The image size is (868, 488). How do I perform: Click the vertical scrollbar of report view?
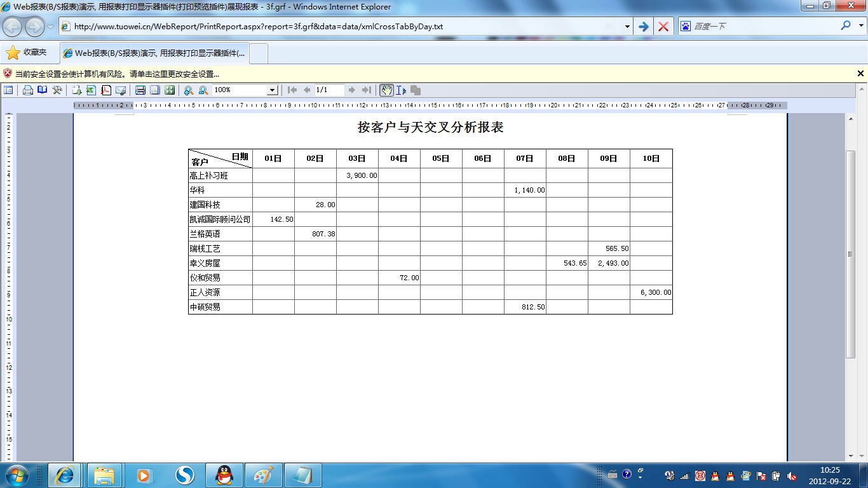click(851, 254)
